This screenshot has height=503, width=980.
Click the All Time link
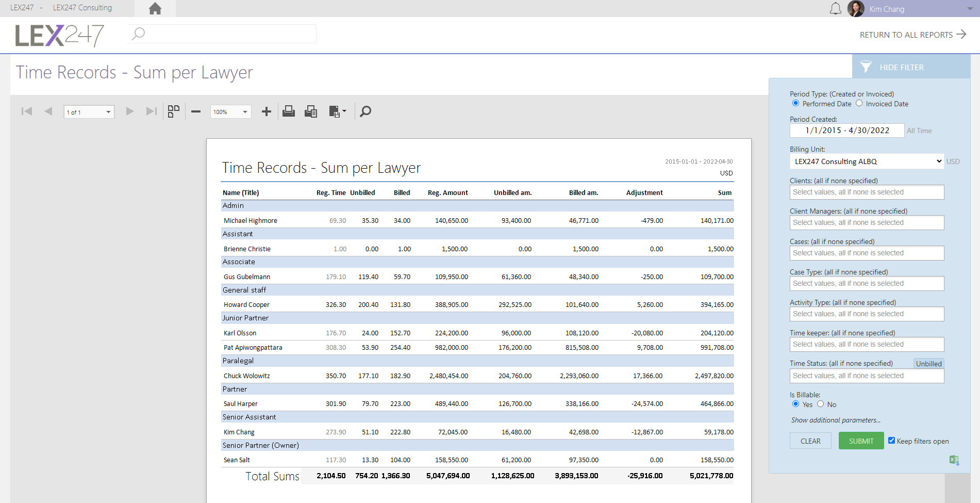pos(919,131)
